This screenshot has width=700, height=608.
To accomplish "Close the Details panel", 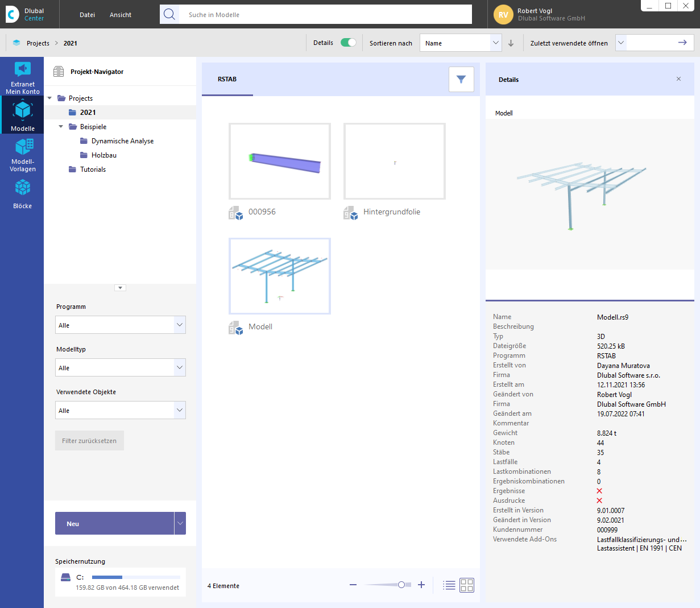I will click(x=678, y=79).
